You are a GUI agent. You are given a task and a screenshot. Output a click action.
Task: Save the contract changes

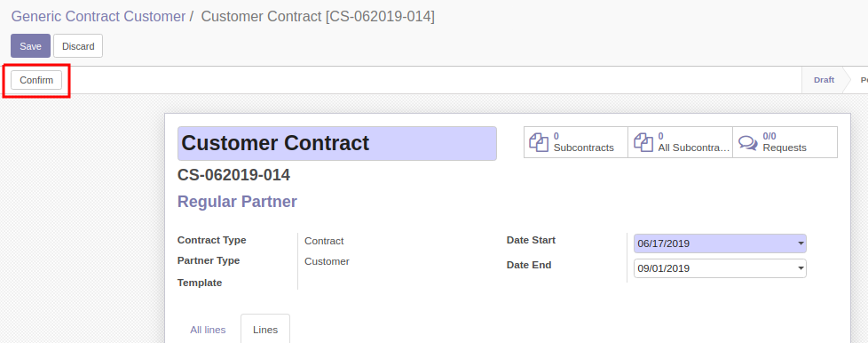click(x=30, y=46)
